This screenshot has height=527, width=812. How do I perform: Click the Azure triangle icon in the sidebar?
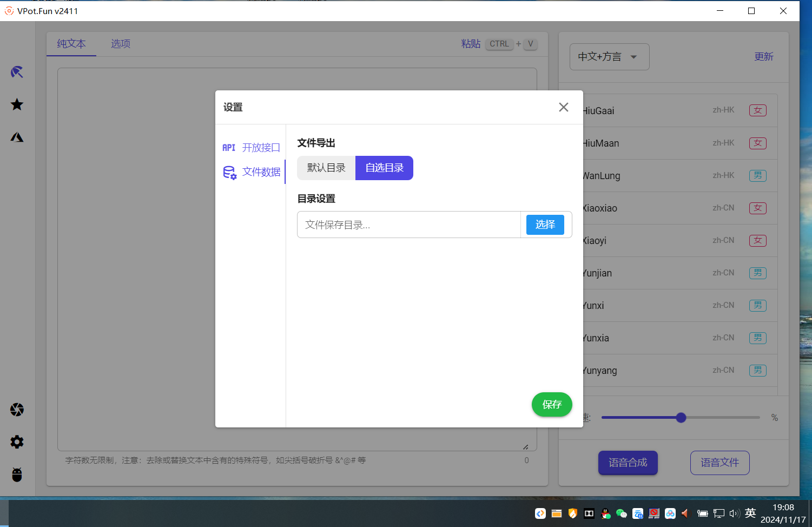[x=16, y=137]
